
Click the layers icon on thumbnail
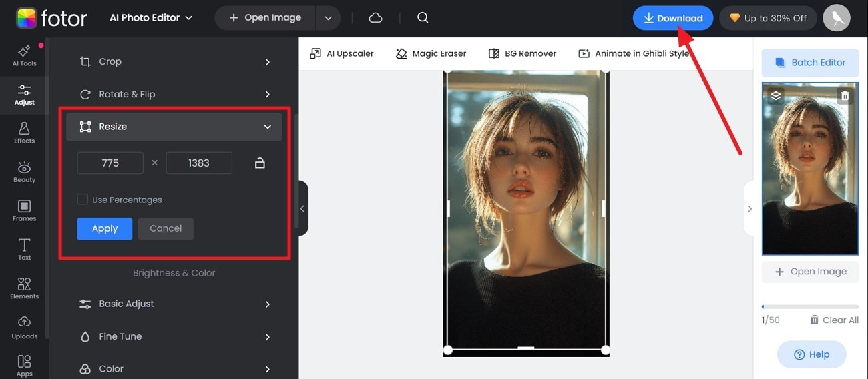click(x=775, y=95)
